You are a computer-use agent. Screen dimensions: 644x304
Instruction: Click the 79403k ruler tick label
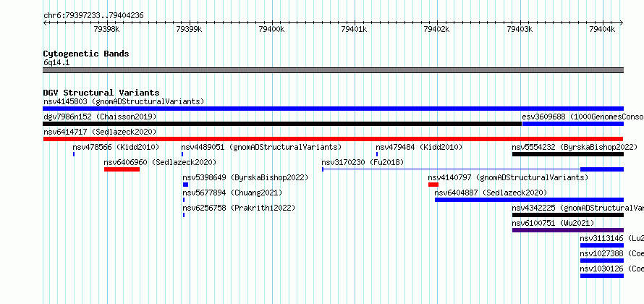tap(520, 29)
